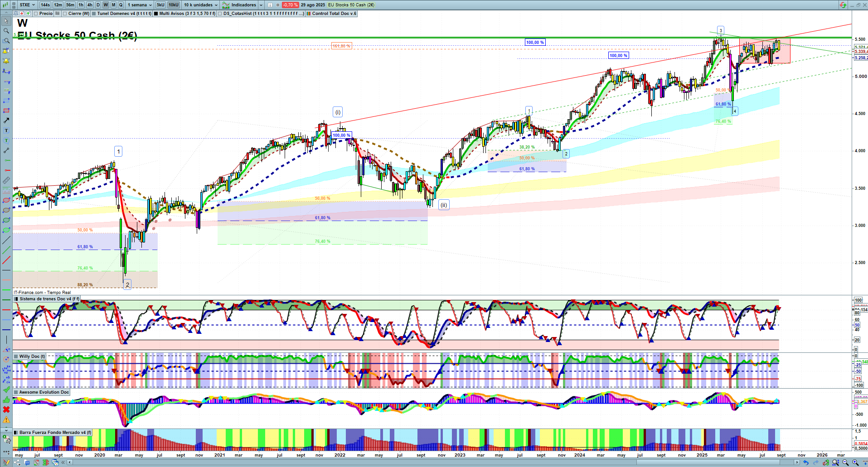Switch to the 12m timeframe

58,5
